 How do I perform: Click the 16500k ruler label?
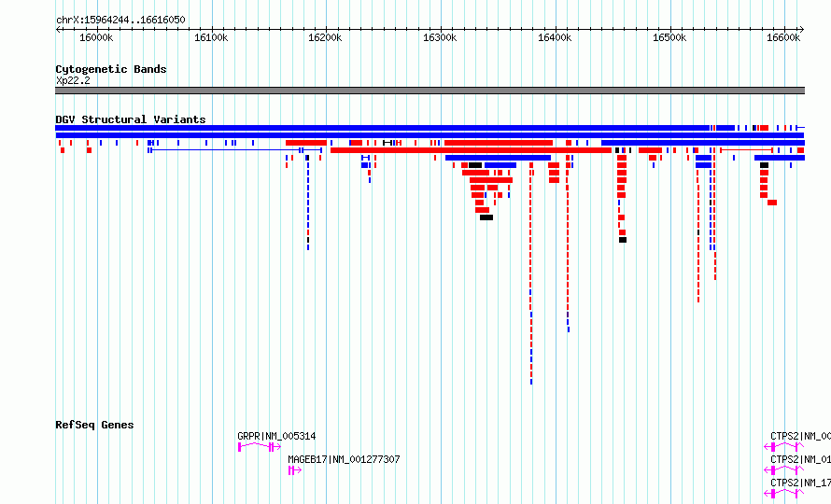669,38
